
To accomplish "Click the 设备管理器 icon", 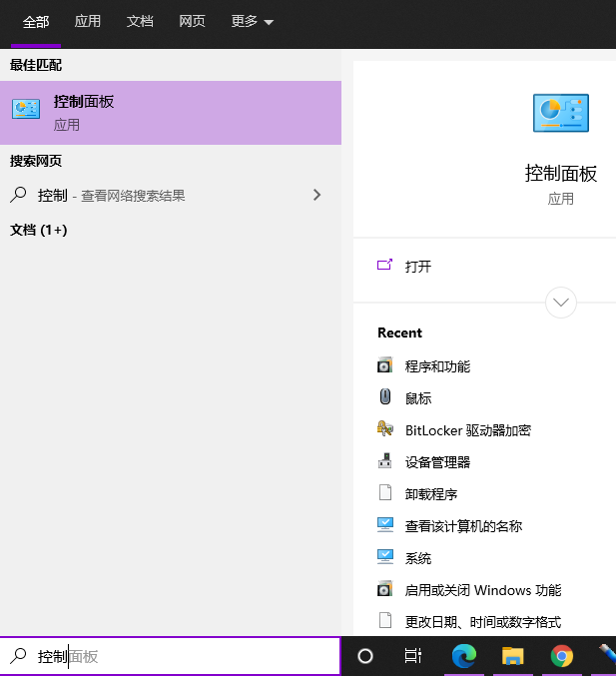I will tap(385, 460).
